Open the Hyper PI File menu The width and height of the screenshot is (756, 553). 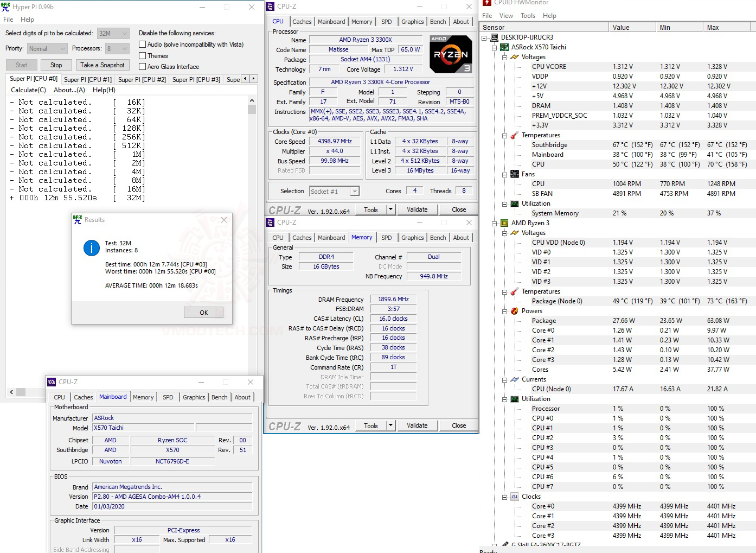pos(8,20)
